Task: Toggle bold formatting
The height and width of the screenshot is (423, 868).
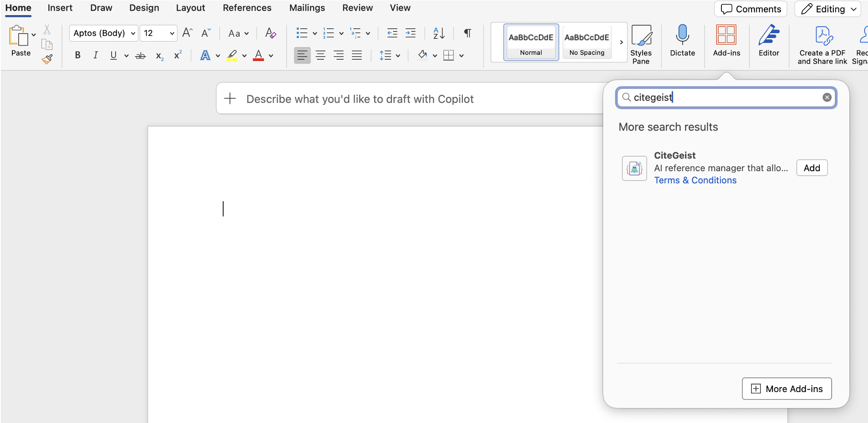Action: click(x=77, y=55)
